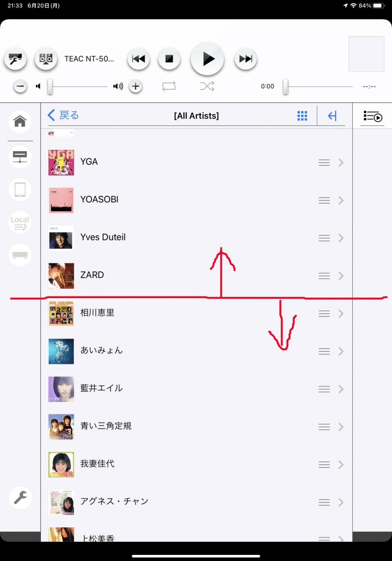
Task: Select the tablet device icon in sidebar
Action: tap(20, 190)
